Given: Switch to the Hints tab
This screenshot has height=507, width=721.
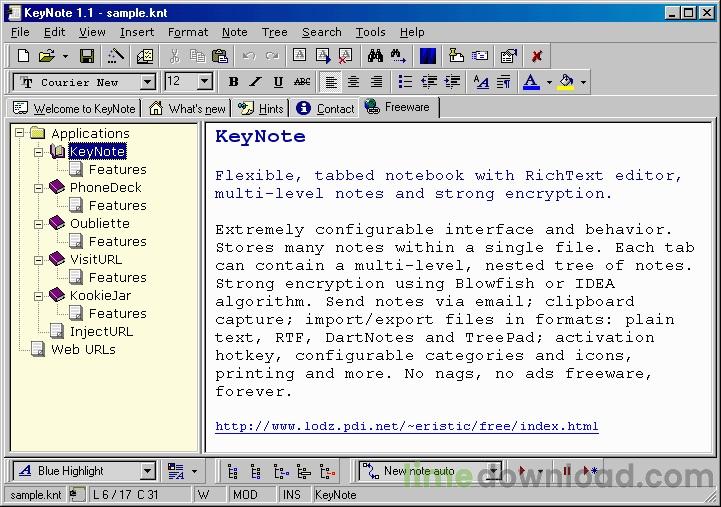Looking at the screenshot, I should click(261, 108).
